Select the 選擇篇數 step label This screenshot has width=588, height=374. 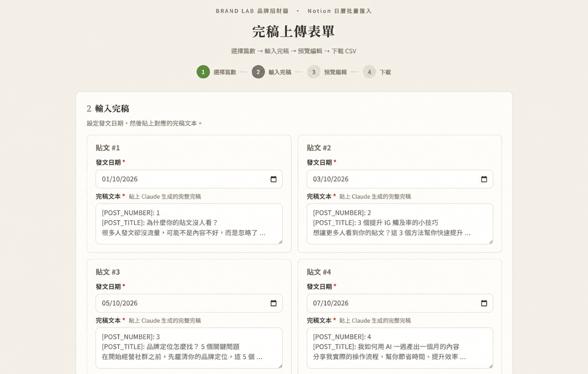click(x=225, y=72)
